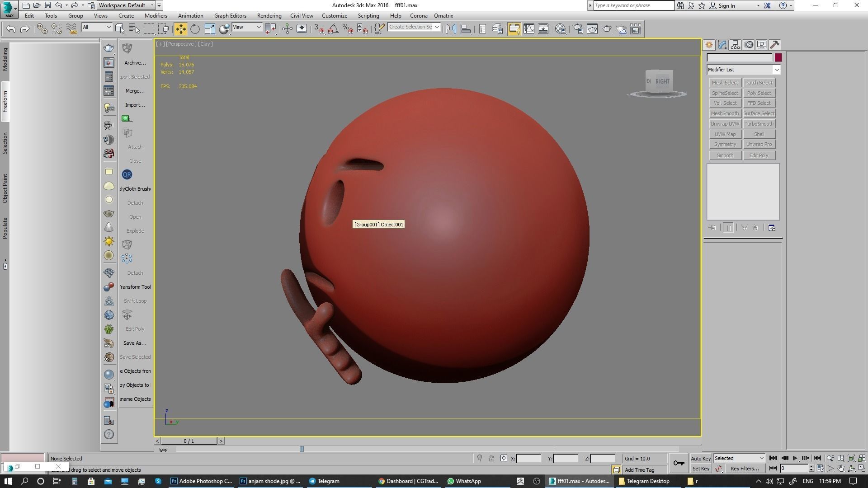
Task: Click the Unwrap UVW button
Action: pos(725,124)
